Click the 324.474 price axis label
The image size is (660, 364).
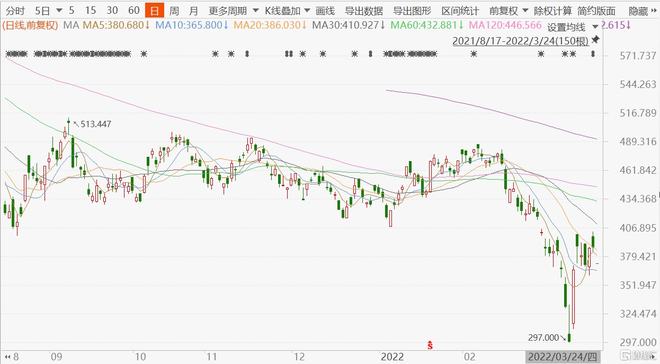(x=638, y=314)
